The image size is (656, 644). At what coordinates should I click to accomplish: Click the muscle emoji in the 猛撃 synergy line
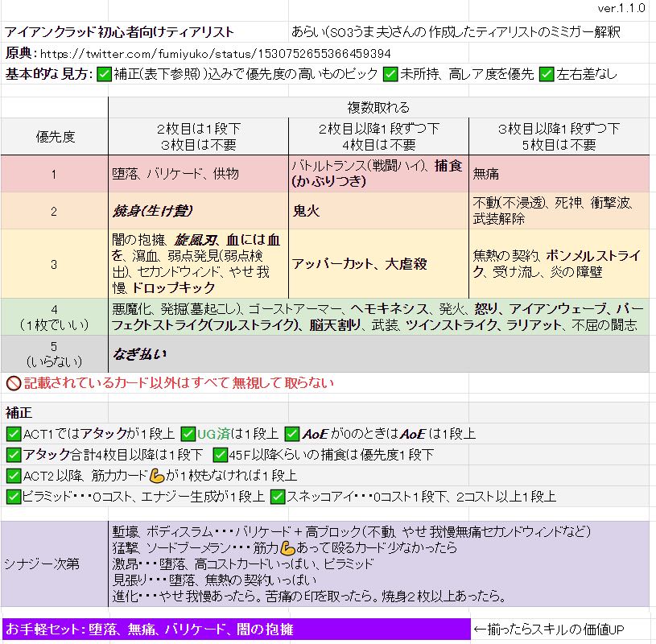point(267,548)
